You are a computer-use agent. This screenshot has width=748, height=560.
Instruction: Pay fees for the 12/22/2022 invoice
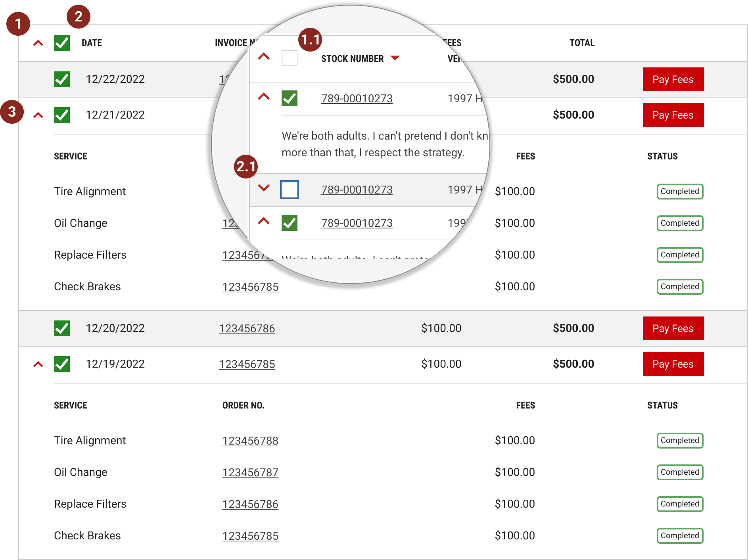click(x=673, y=79)
